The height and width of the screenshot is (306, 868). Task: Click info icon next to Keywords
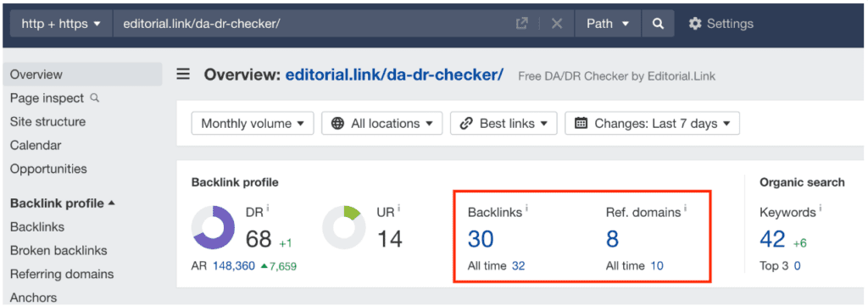[820, 208]
